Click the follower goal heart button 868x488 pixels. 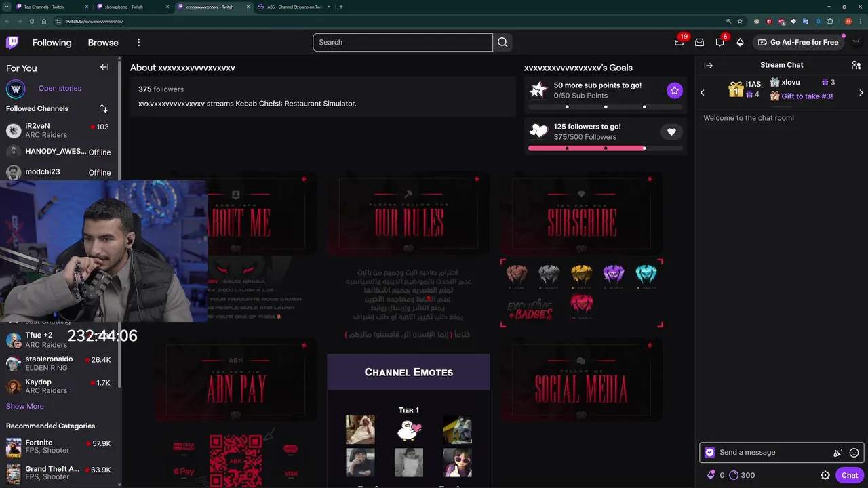(x=671, y=131)
